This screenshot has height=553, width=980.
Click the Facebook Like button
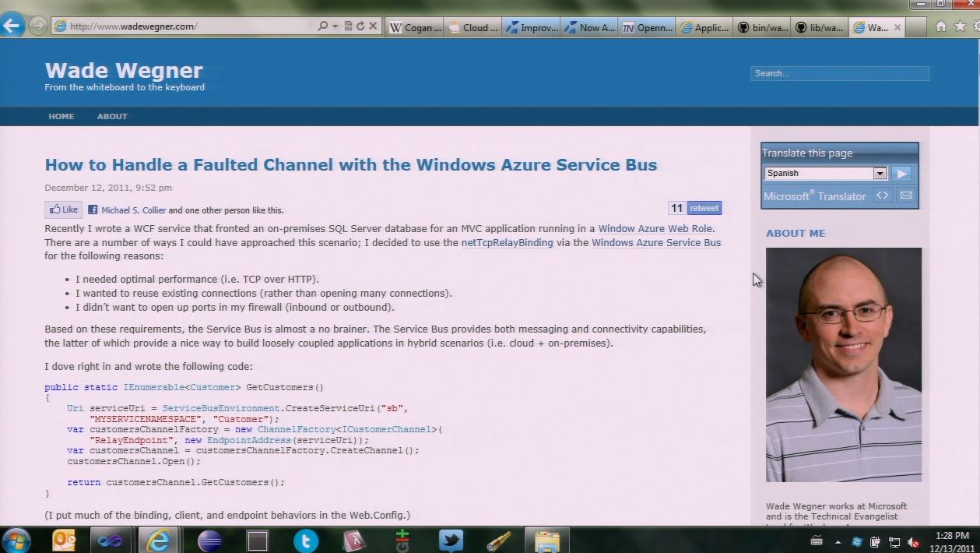click(63, 210)
